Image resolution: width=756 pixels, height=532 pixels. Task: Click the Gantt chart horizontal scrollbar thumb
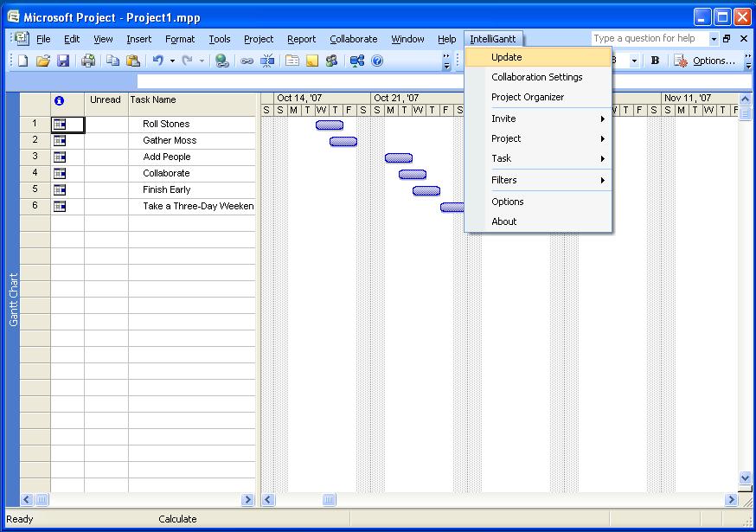329,500
